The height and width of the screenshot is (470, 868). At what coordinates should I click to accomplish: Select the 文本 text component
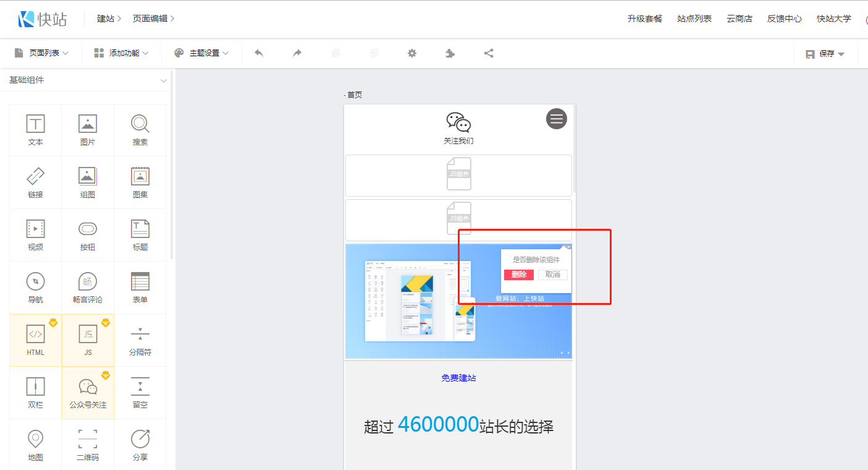point(35,130)
